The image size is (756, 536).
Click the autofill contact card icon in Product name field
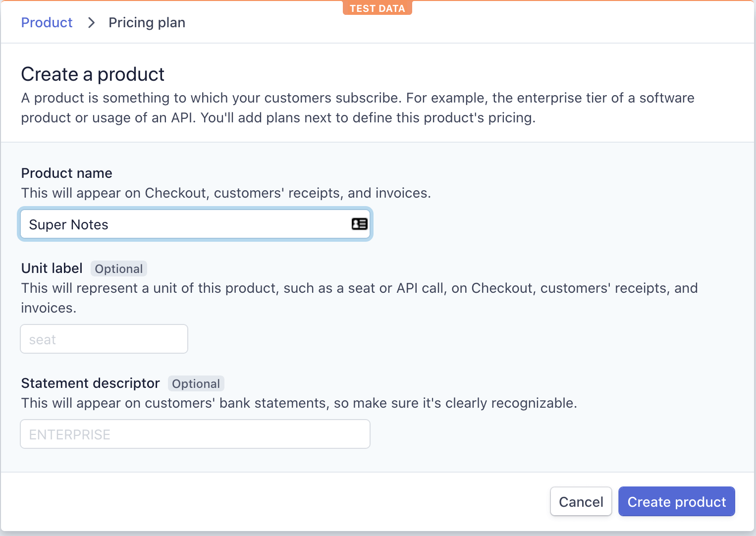coord(360,224)
